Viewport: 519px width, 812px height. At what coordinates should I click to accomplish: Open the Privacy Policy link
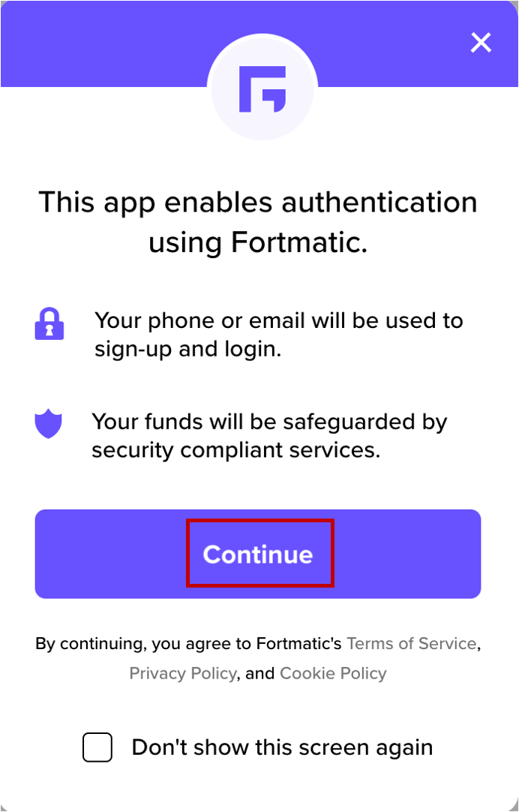182,673
